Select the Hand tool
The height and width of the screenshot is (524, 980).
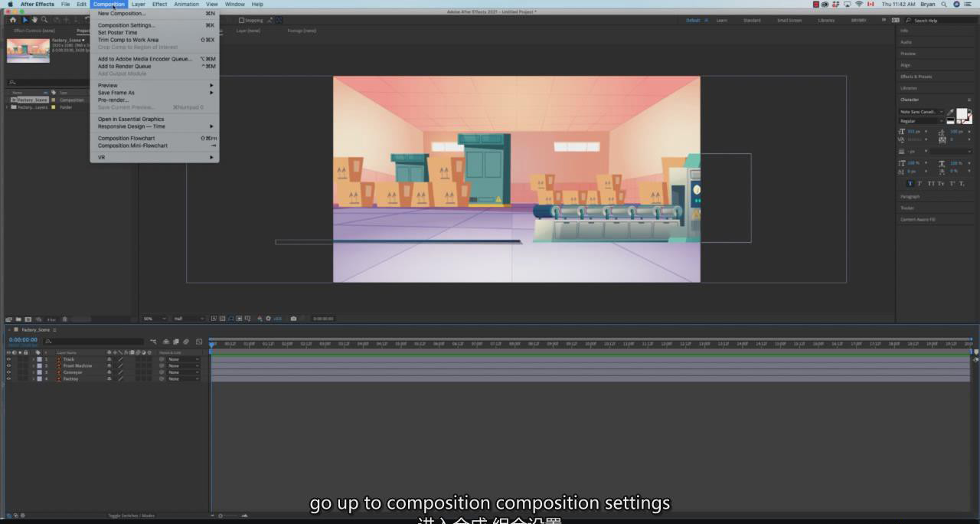(x=34, y=20)
